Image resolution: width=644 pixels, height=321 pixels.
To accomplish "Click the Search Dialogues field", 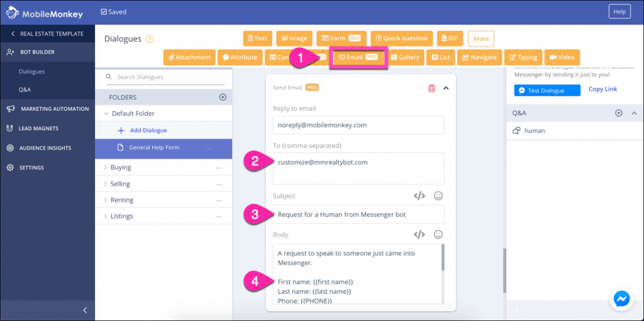I will click(x=165, y=77).
